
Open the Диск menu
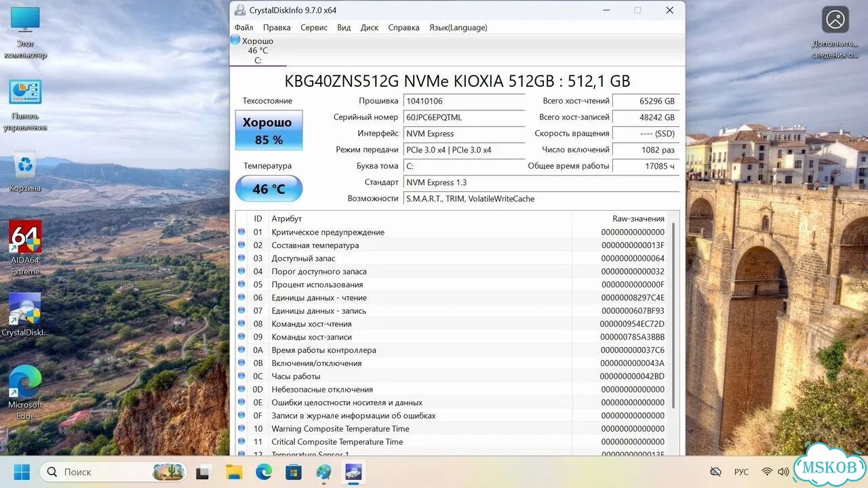370,28
